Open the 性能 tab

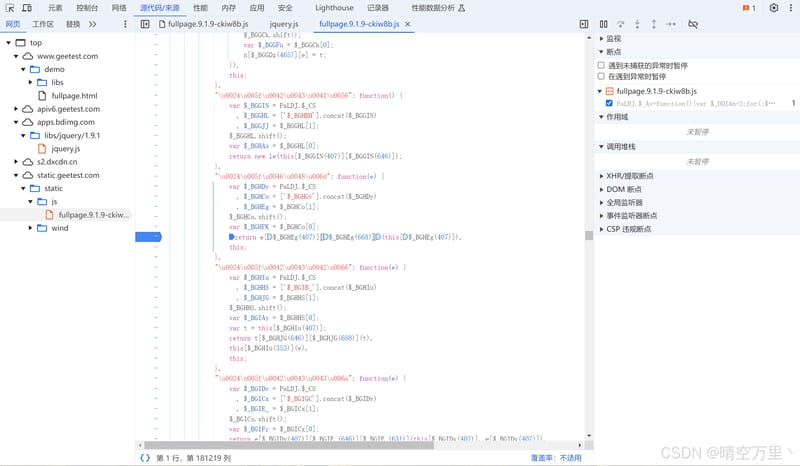tap(200, 8)
